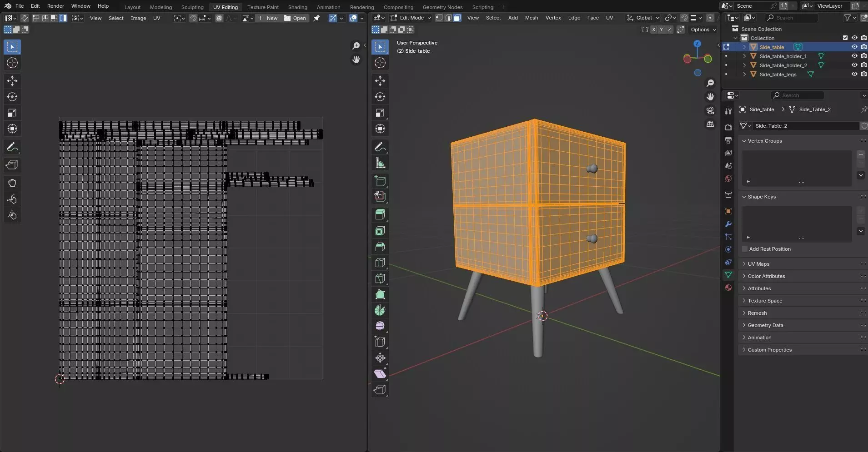Open the Material properties tab
Screen dimensions: 868x452
click(728, 288)
